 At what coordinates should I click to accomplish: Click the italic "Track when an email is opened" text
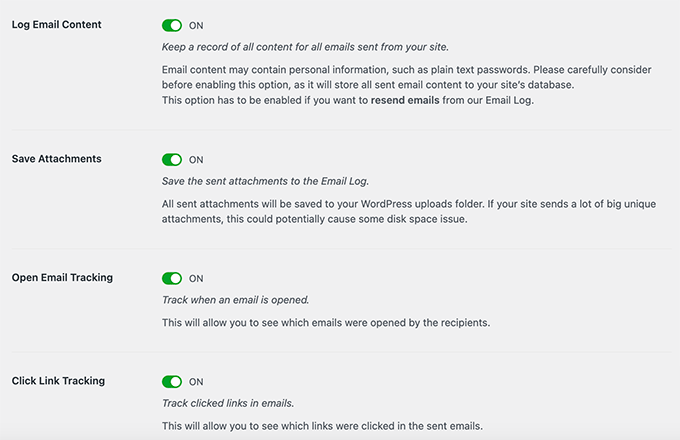tap(236, 300)
